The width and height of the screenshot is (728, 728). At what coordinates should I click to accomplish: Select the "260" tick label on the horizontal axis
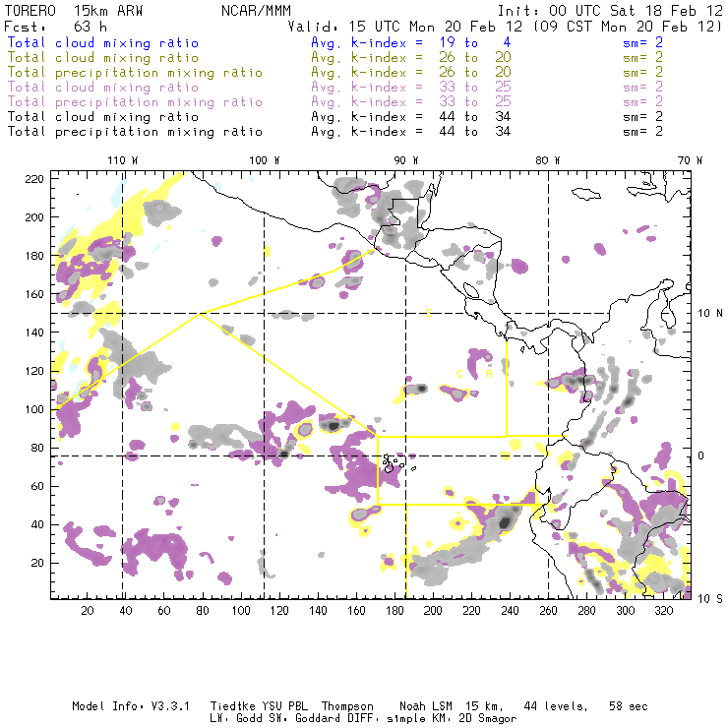(x=548, y=611)
